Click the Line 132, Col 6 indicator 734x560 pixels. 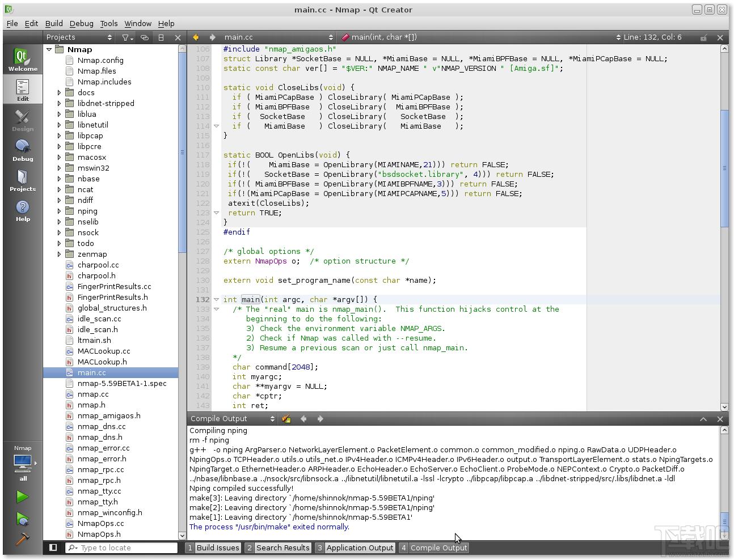click(652, 37)
